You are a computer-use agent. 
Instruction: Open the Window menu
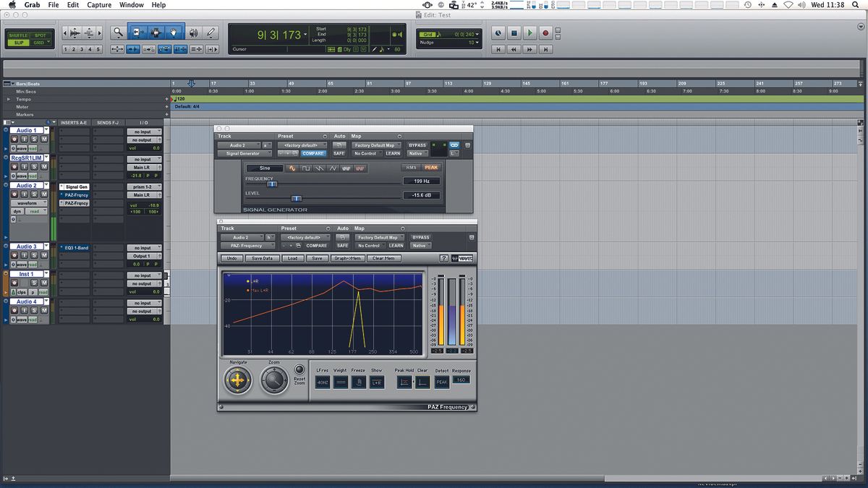pos(130,4)
